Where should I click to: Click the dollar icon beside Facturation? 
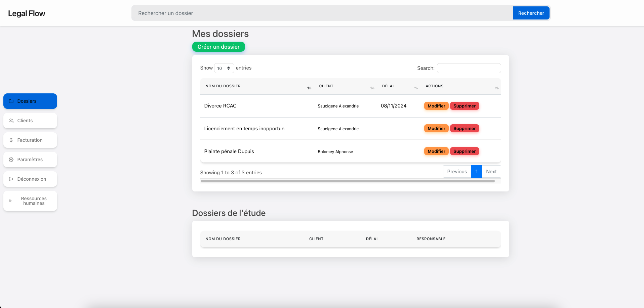tap(11, 140)
